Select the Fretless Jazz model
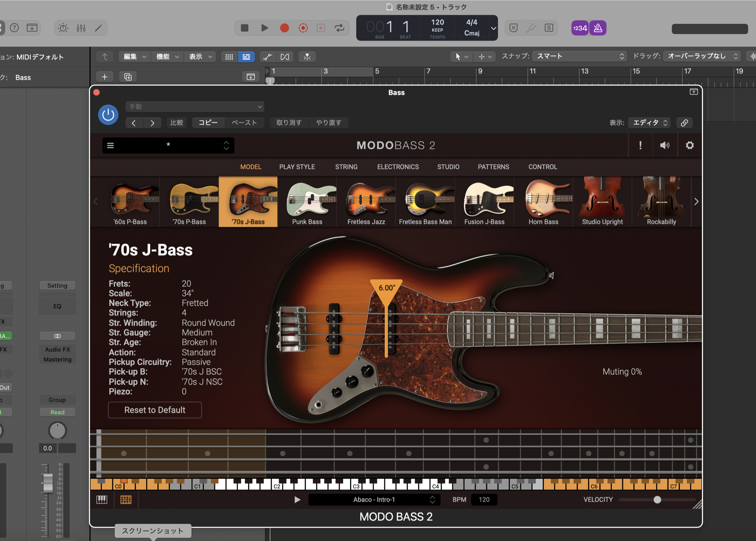The height and width of the screenshot is (541, 756). 366,202
